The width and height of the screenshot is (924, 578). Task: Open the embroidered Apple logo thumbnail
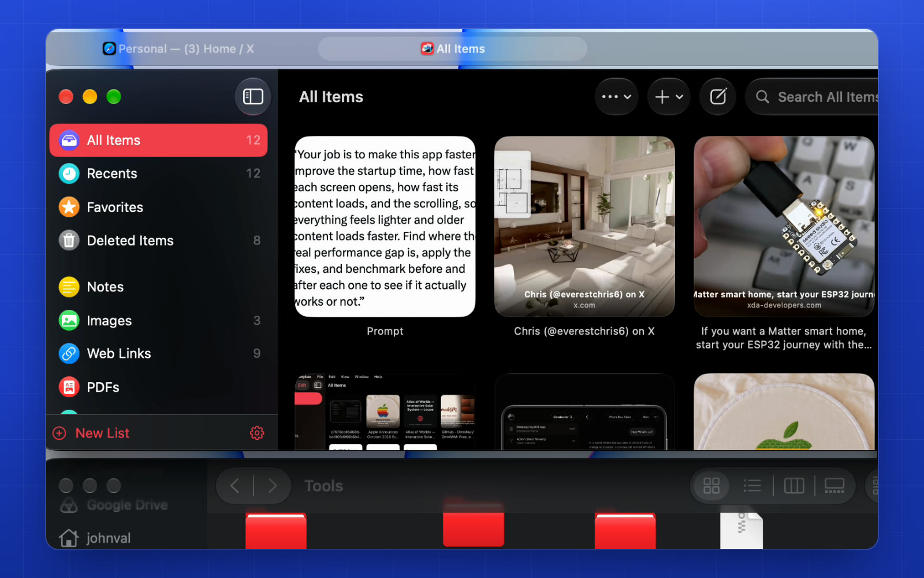click(784, 412)
